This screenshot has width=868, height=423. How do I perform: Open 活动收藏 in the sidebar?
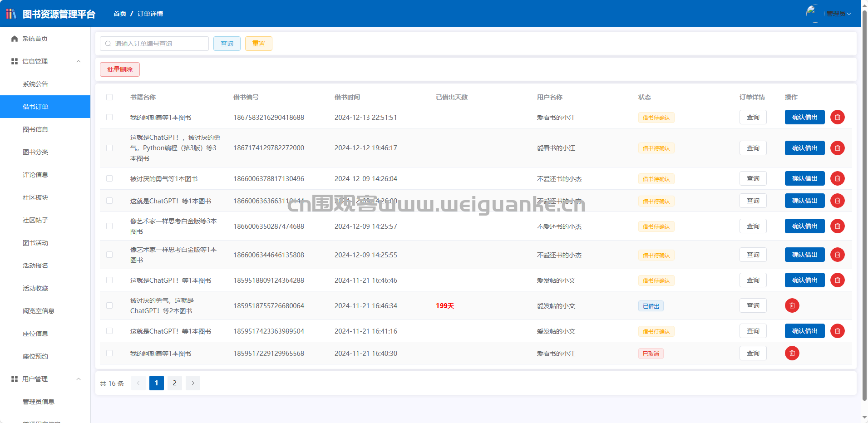(45, 288)
